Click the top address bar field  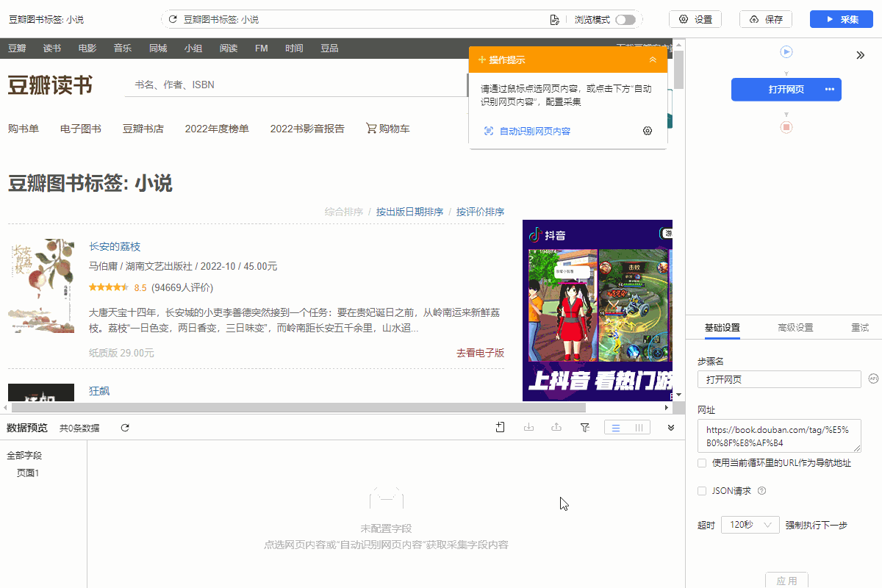click(x=401, y=20)
